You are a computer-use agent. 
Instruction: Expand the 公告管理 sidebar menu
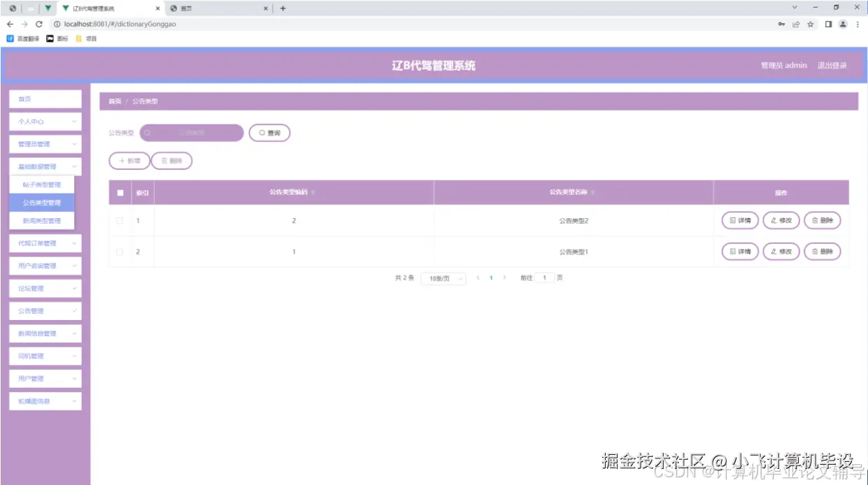pos(45,311)
